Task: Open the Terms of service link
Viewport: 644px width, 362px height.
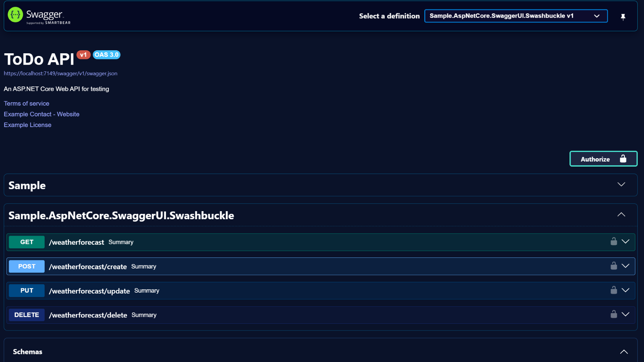Action: (x=26, y=104)
